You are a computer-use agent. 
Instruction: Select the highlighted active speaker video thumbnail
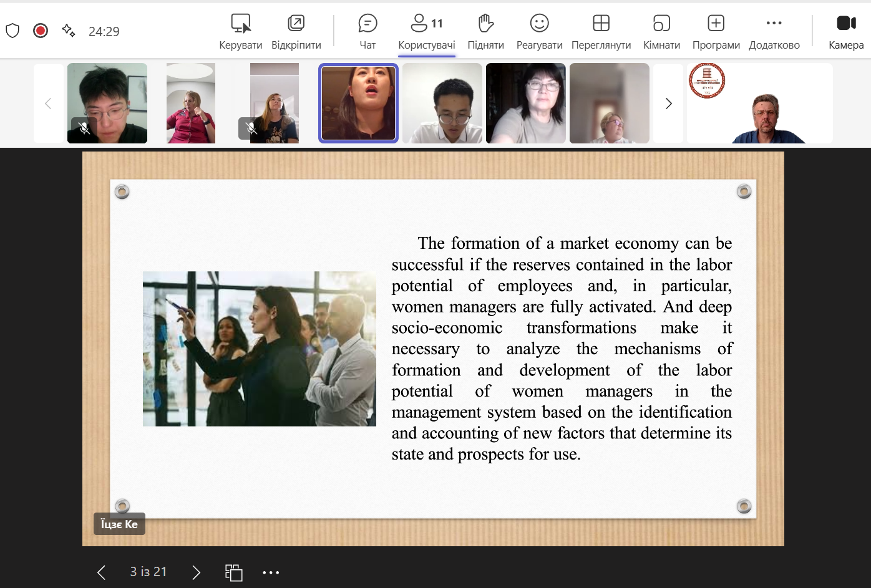(358, 104)
